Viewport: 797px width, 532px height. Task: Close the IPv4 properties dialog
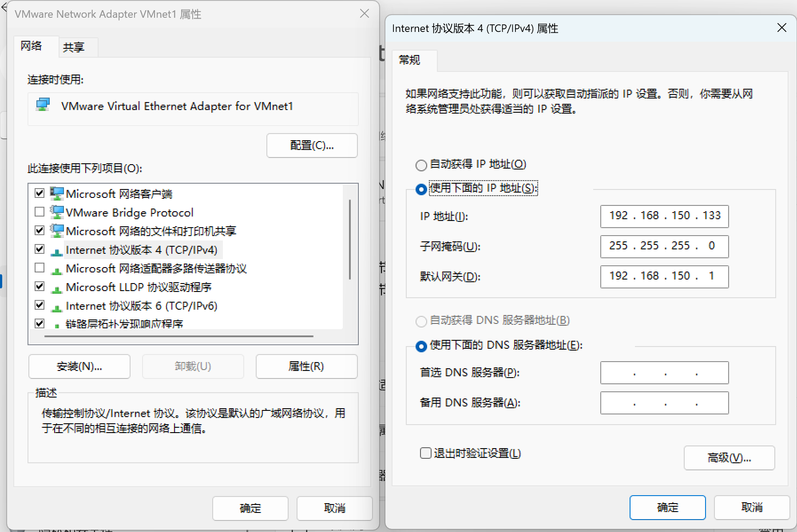(x=782, y=28)
